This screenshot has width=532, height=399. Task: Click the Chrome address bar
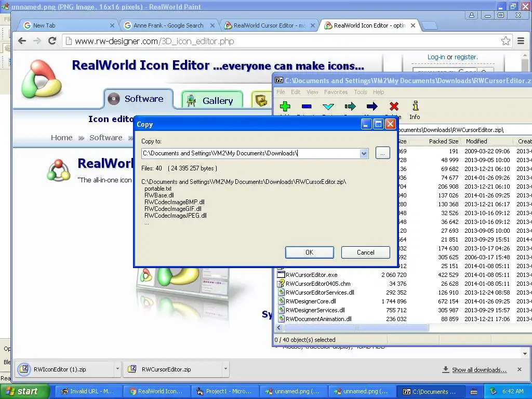282,41
